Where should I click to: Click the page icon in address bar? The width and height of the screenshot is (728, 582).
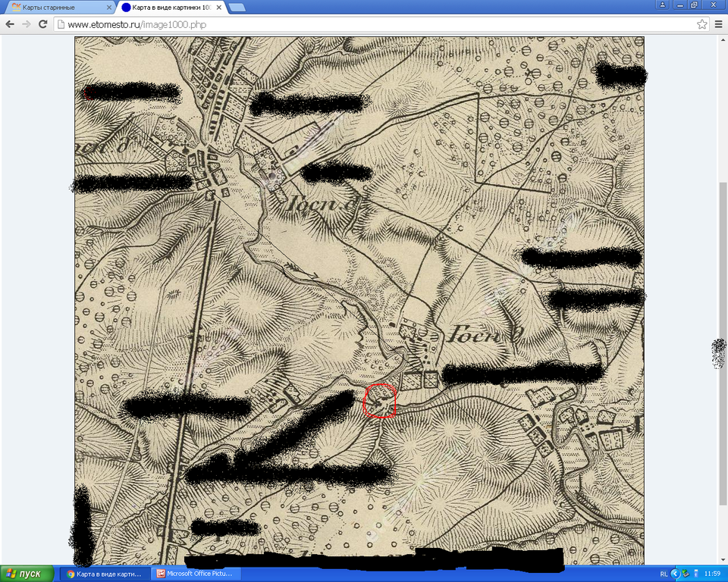coord(61,24)
